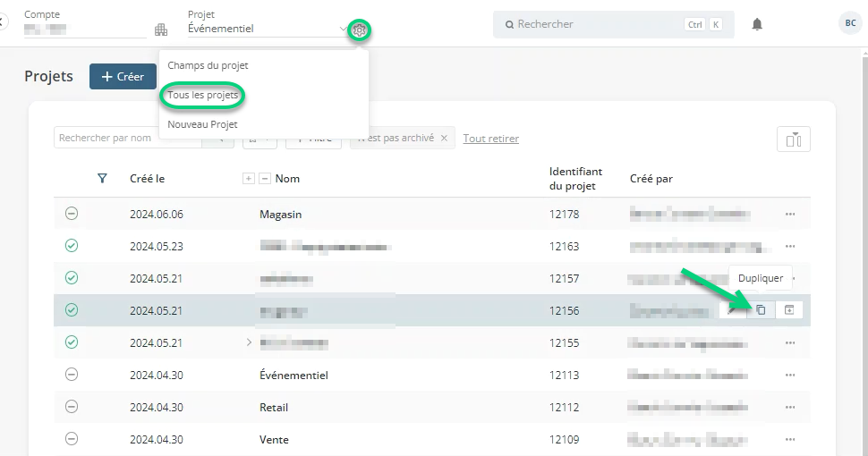Click the date 2024.05.23
Image resolution: width=868 pixels, height=456 pixels.
[156, 246]
